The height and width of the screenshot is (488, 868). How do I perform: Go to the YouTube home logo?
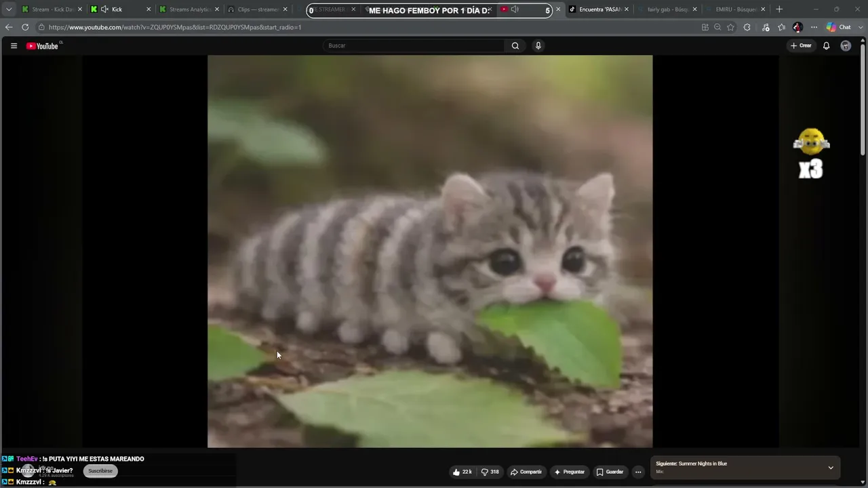pyautogui.click(x=43, y=46)
